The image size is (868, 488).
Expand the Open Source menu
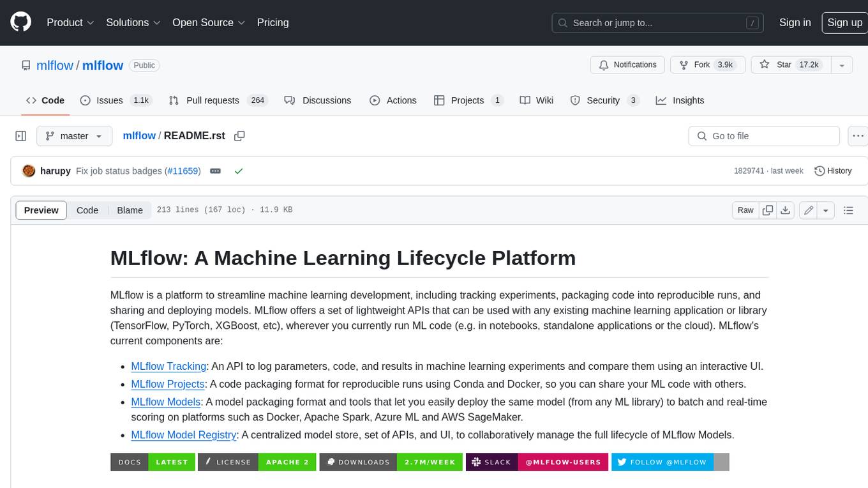click(x=209, y=22)
